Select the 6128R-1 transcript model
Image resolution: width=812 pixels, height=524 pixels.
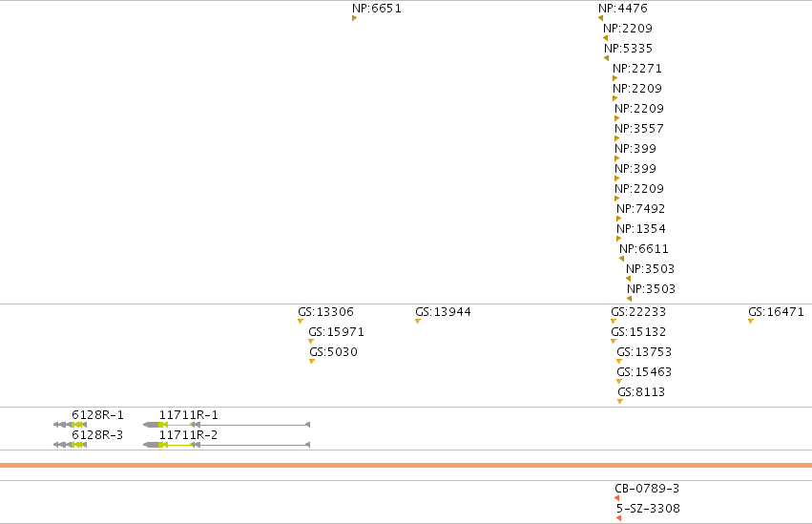[70, 425]
